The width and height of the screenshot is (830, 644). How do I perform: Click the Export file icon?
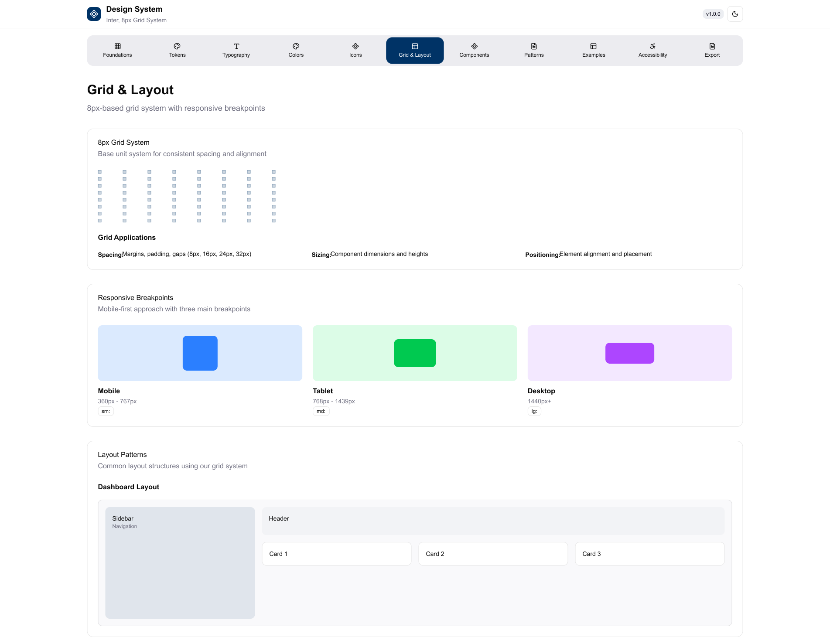[712, 46]
